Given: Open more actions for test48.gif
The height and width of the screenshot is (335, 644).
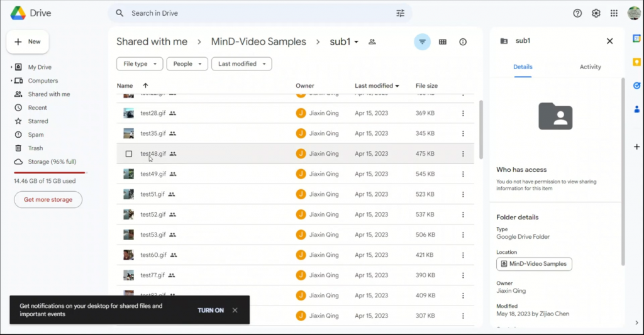Looking at the screenshot, I should tap(463, 153).
